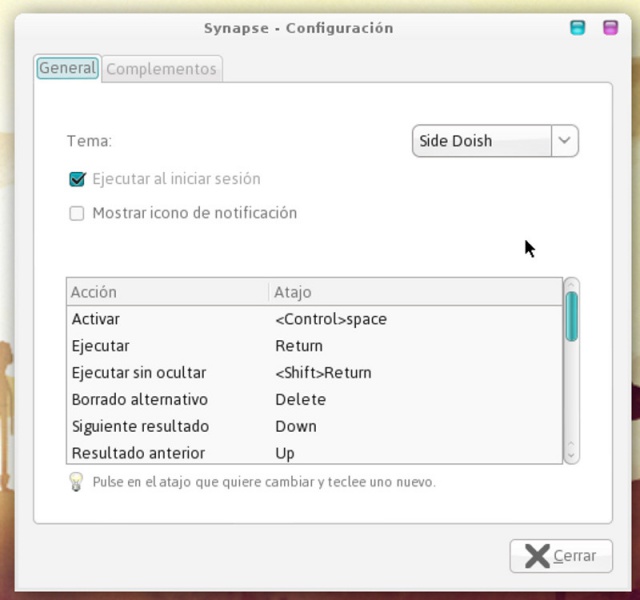Image resolution: width=640 pixels, height=600 pixels.
Task: Click the lightbulb hint icon
Action: coord(76,482)
